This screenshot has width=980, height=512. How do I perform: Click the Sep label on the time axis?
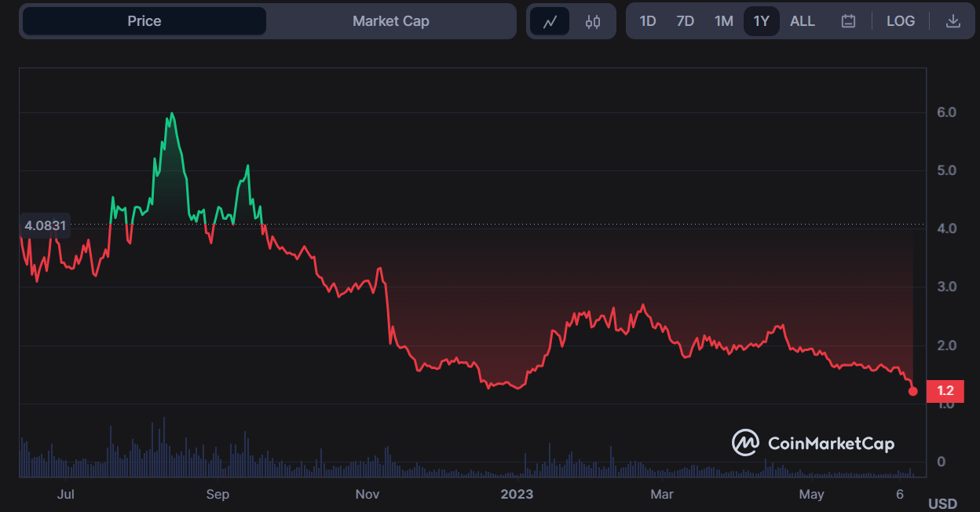[218, 494]
